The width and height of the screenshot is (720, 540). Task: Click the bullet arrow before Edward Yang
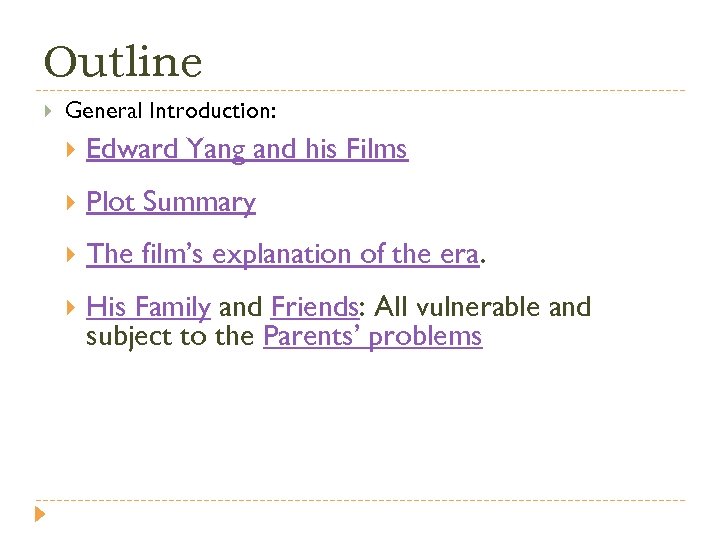(x=69, y=150)
